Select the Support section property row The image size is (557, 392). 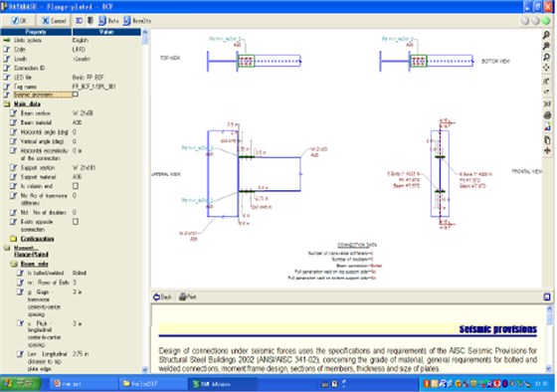[x=71, y=167]
